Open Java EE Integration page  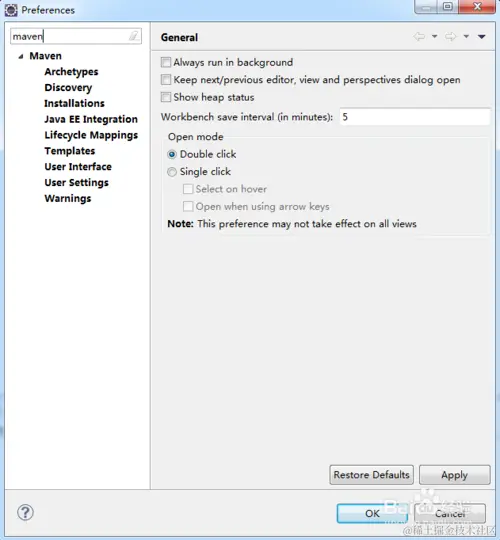tap(91, 119)
